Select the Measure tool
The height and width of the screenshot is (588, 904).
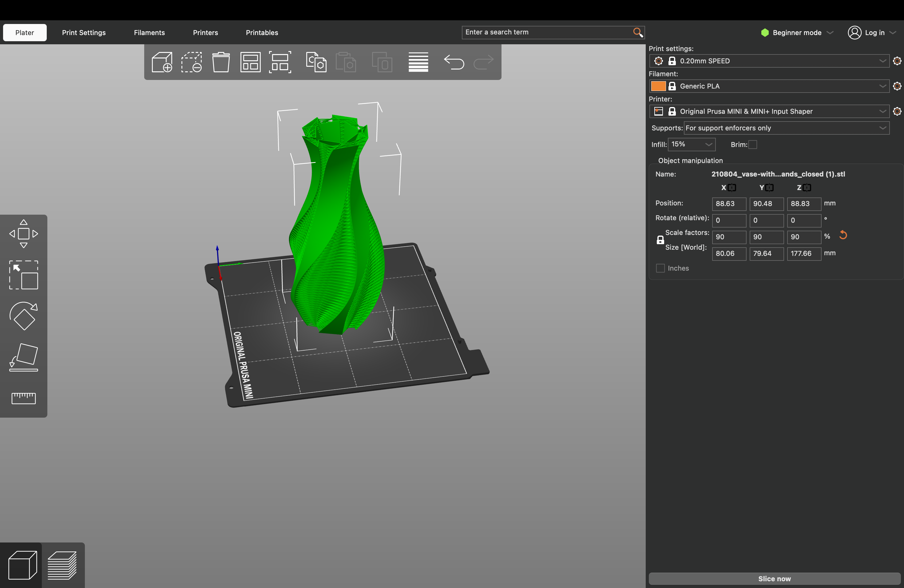pyautogui.click(x=24, y=398)
